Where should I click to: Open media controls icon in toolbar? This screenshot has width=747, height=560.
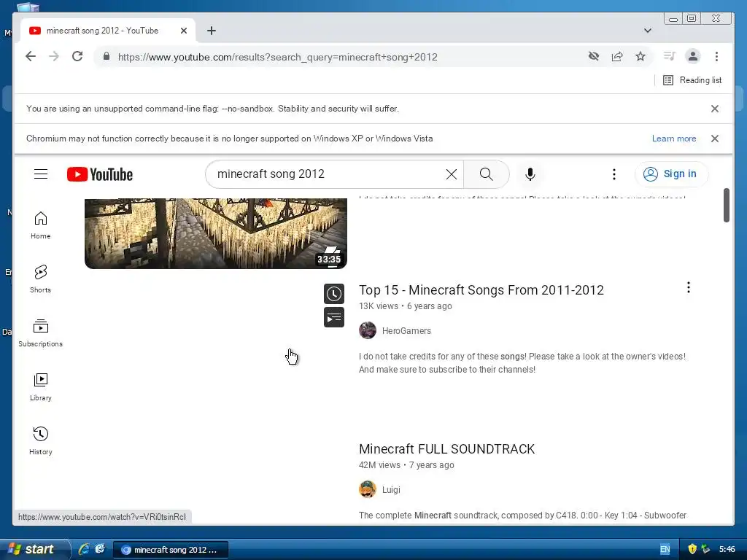(670, 57)
